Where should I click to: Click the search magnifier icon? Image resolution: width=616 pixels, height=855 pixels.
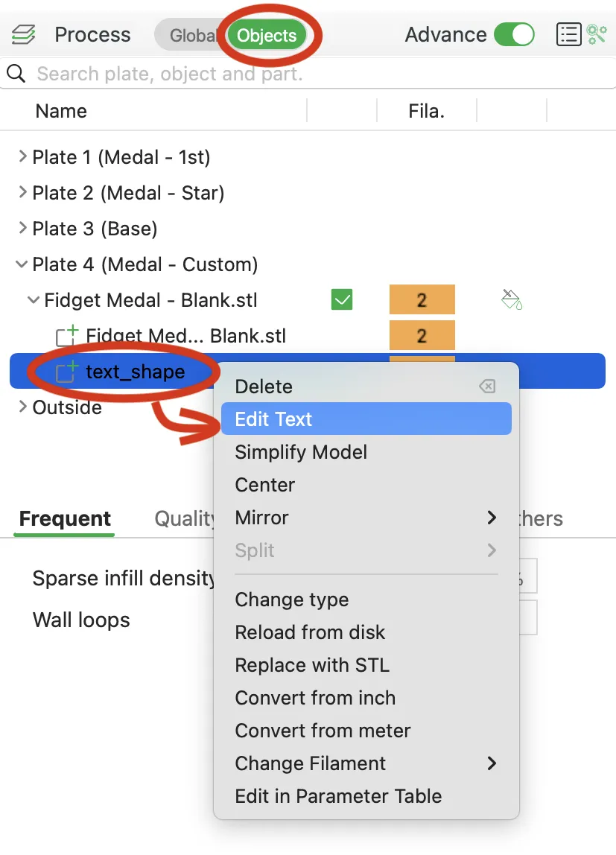(15, 74)
